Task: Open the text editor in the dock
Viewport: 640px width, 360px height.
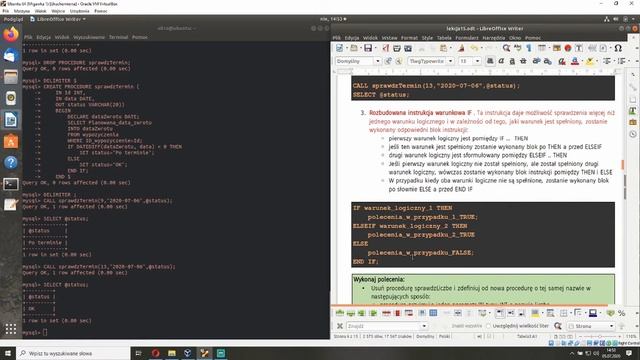Action: coord(11,205)
